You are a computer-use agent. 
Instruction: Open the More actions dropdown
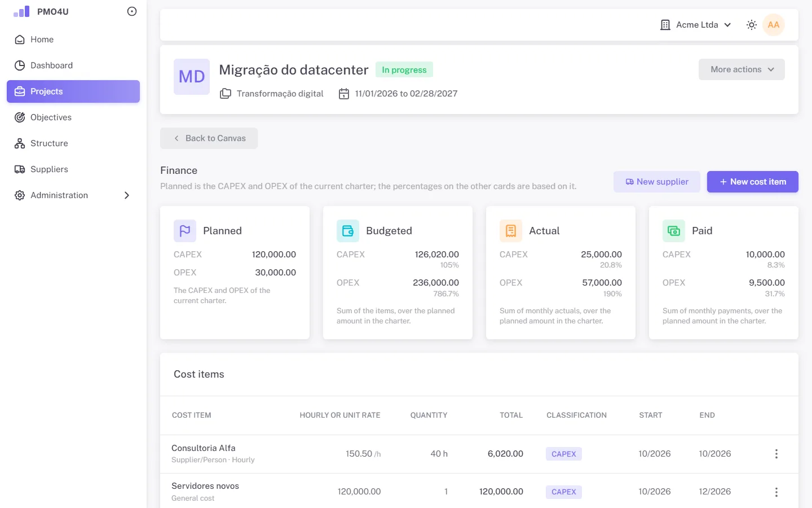pos(742,69)
